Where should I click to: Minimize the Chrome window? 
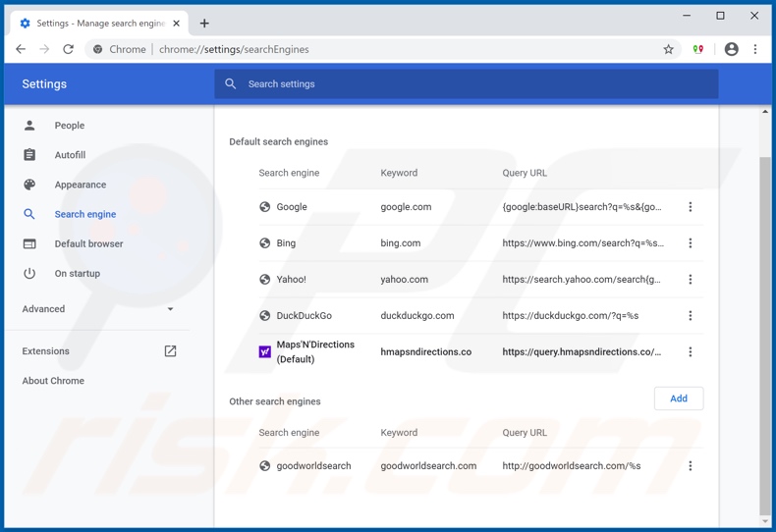tap(687, 16)
